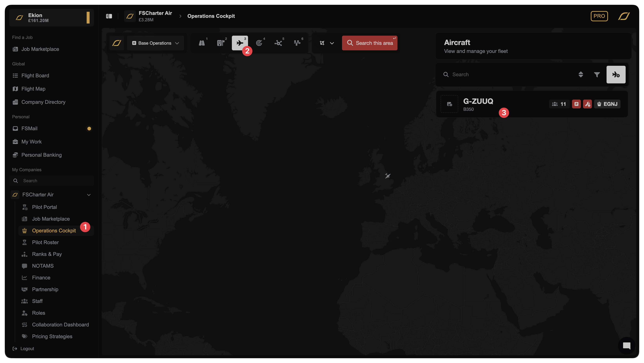Toggle the aircraft list sort order arrows

click(581, 75)
